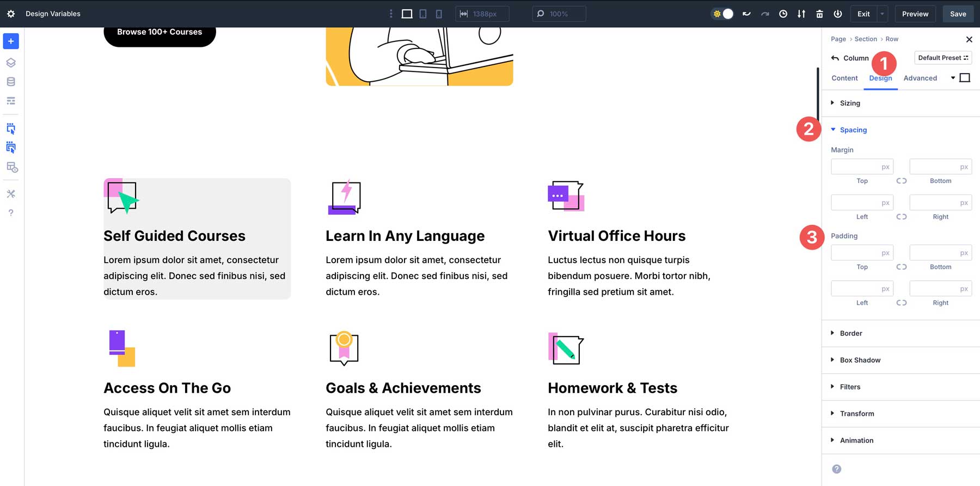980x486 pixels.
Task: Click the Save button
Action: point(958,14)
